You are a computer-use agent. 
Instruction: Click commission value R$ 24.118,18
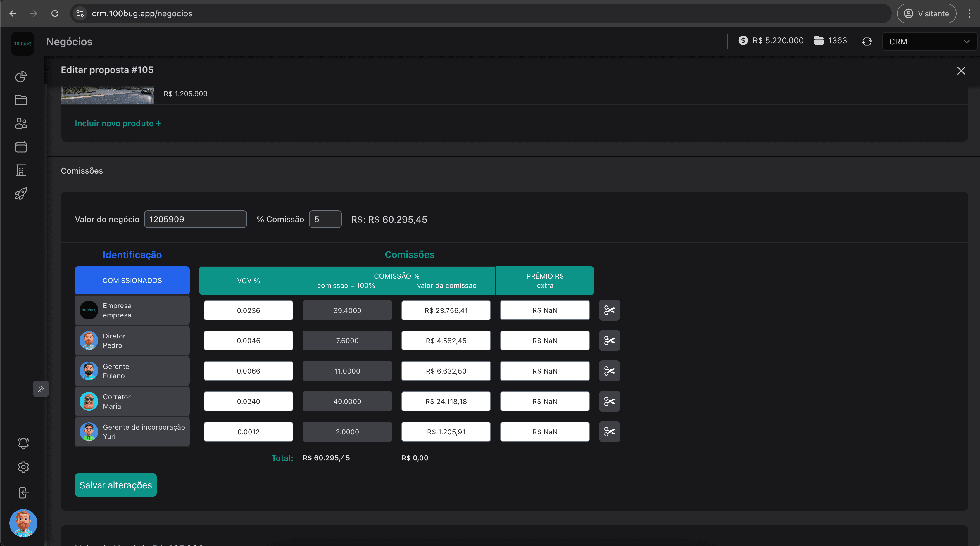(446, 402)
